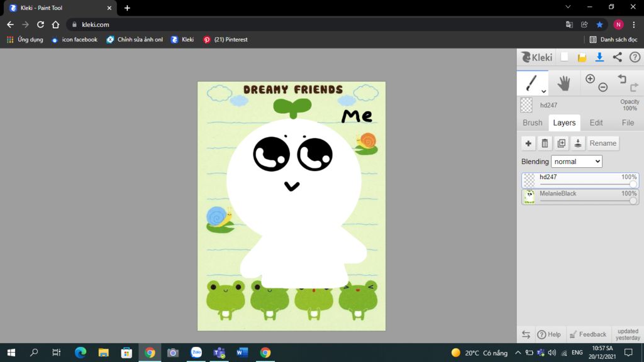Import an image with the folder icon

pos(582,57)
